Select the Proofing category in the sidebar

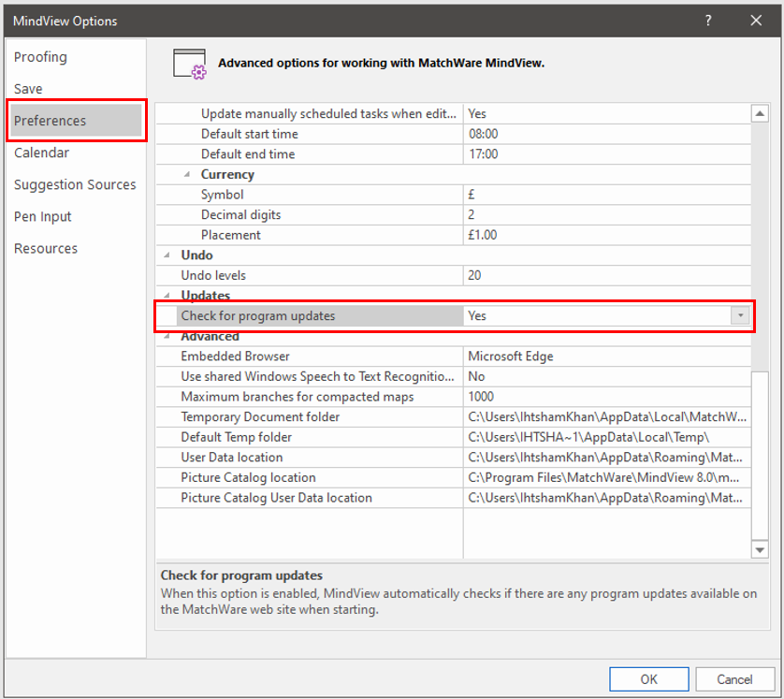[x=40, y=56]
